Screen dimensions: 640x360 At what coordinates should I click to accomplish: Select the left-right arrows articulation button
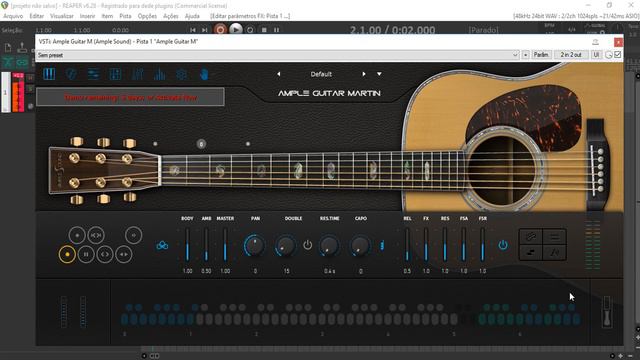click(x=124, y=254)
